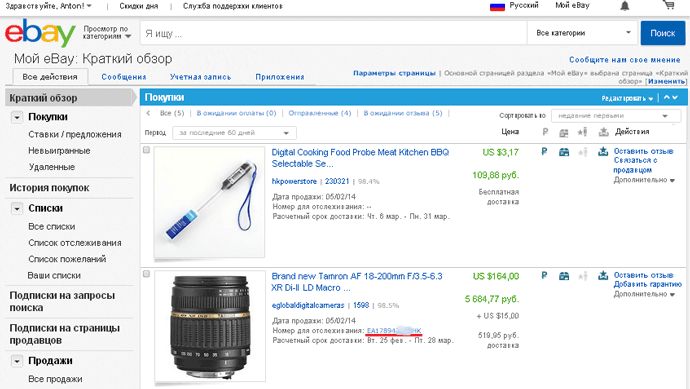Click Оставить отзыв for cooking probe
The height and width of the screenshot is (389, 690).
point(643,151)
